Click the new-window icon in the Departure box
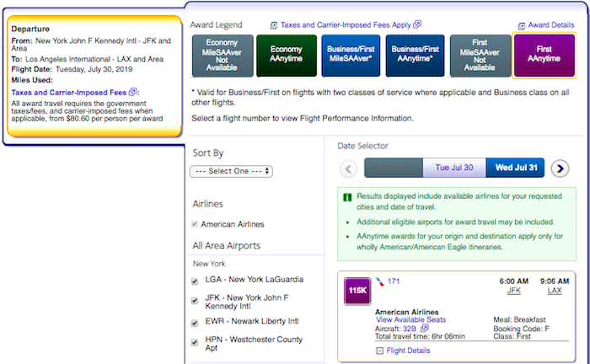This screenshot has width=590, height=364. 132,92
